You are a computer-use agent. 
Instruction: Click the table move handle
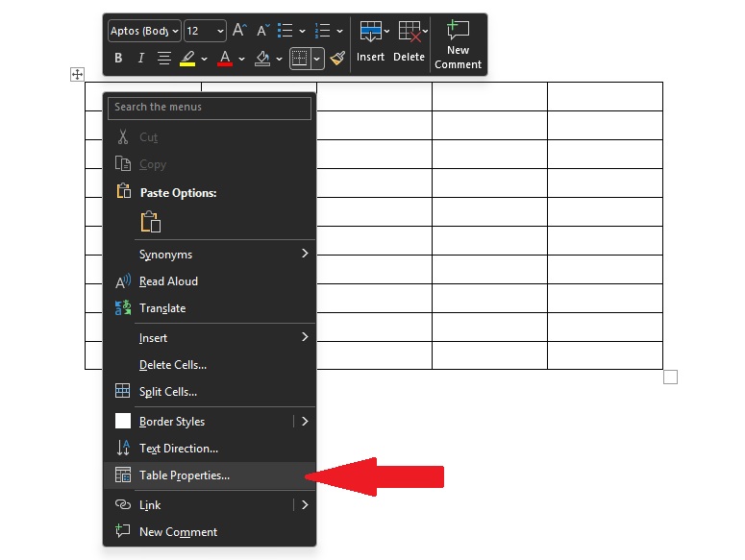click(x=77, y=74)
